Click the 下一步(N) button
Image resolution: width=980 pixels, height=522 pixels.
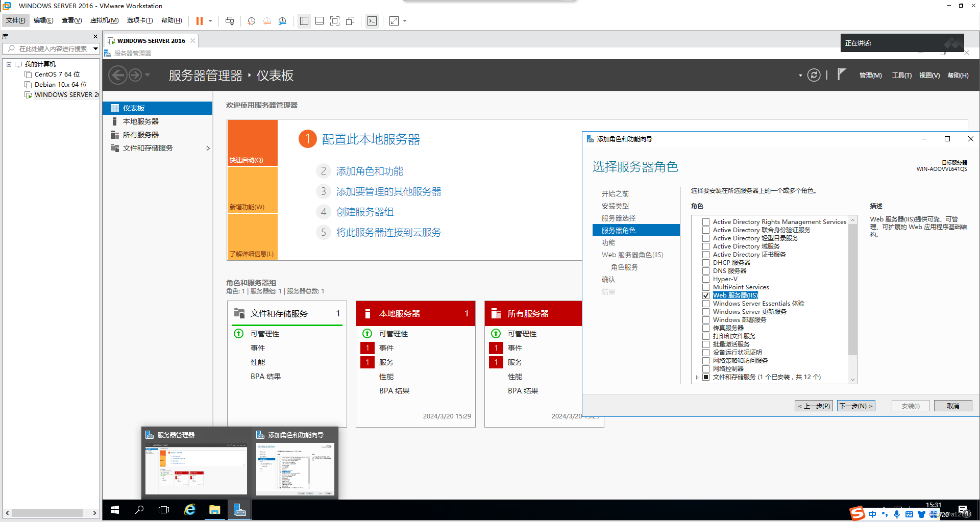(856, 406)
